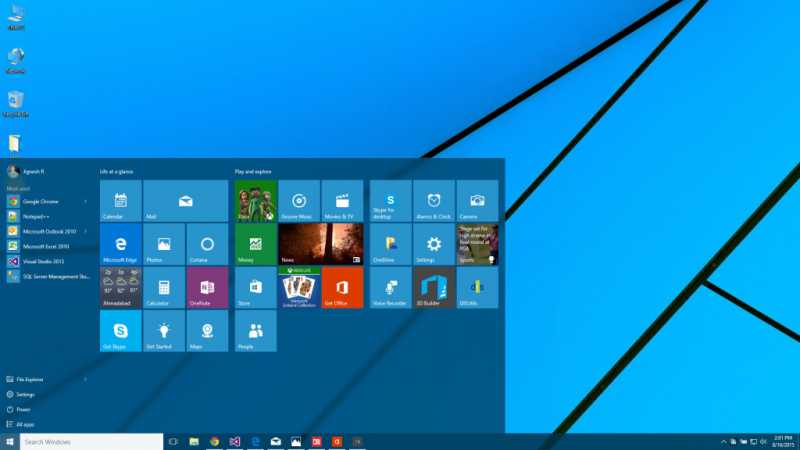Open the Solitaire Collection tile
800x450 pixels.
click(x=299, y=287)
